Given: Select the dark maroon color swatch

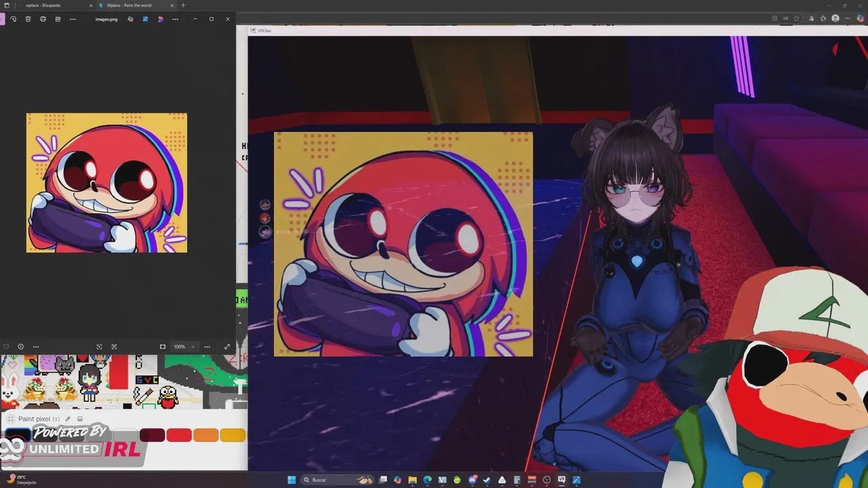Looking at the screenshot, I should 152,435.
